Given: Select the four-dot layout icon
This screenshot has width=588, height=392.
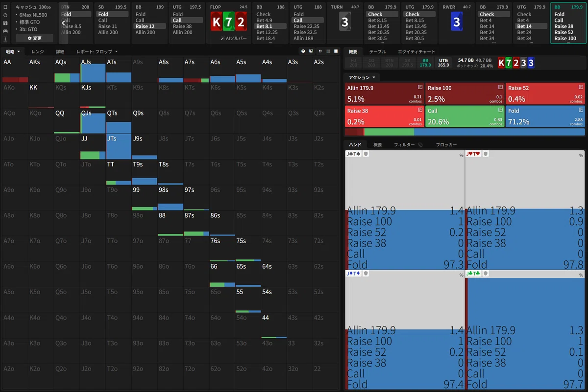Looking at the screenshot, I should click(320, 51).
